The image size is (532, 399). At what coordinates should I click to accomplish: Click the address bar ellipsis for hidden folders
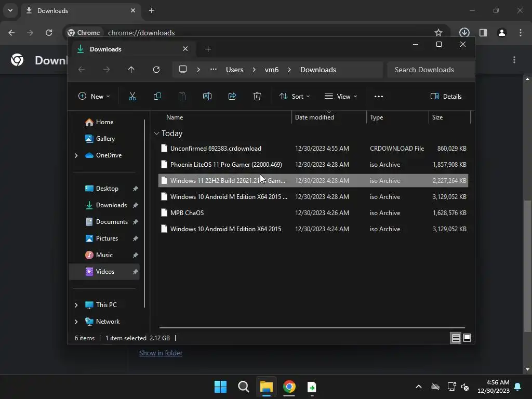tap(214, 69)
